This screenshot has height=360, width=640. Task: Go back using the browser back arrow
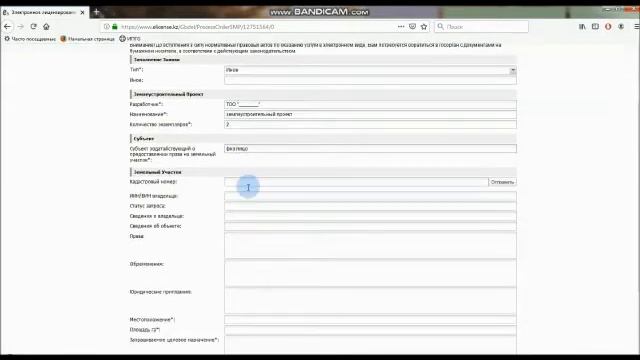7,27
